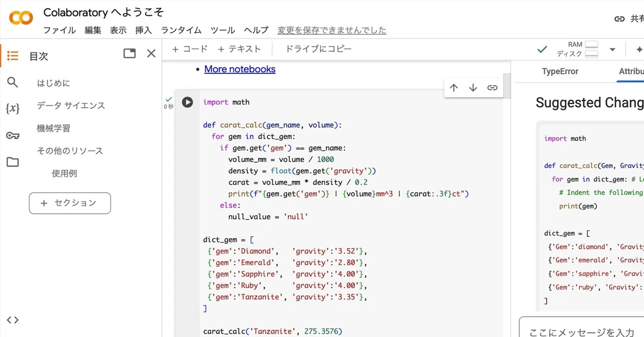Click print(gem) in suggested code

click(578, 206)
